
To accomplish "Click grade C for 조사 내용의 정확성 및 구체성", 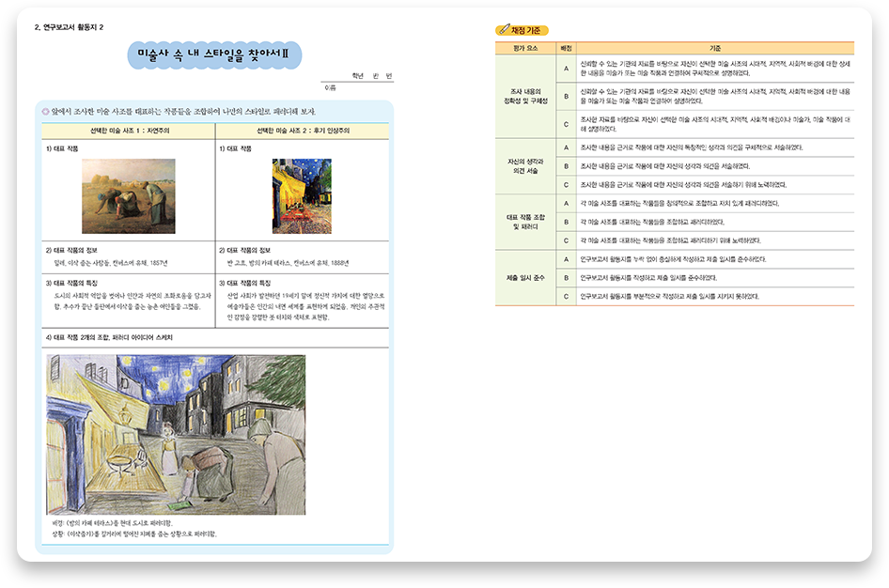I will pyautogui.click(x=566, y=125).
